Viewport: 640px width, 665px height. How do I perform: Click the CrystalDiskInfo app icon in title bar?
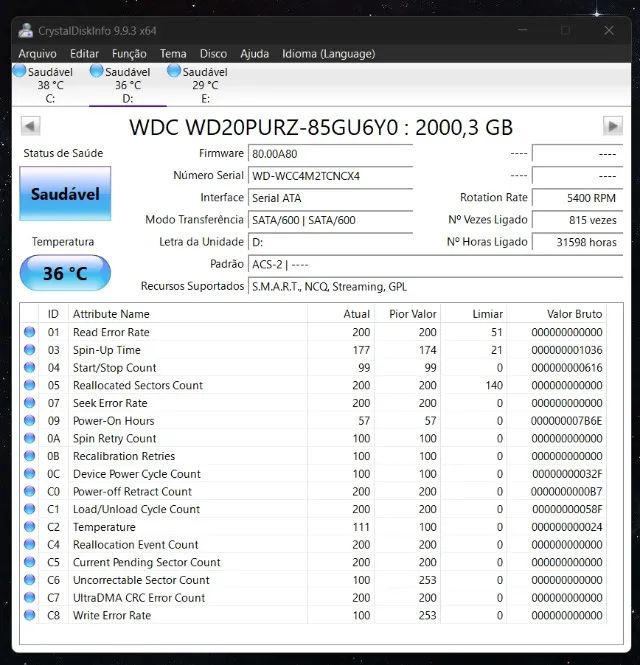(26, 31)
